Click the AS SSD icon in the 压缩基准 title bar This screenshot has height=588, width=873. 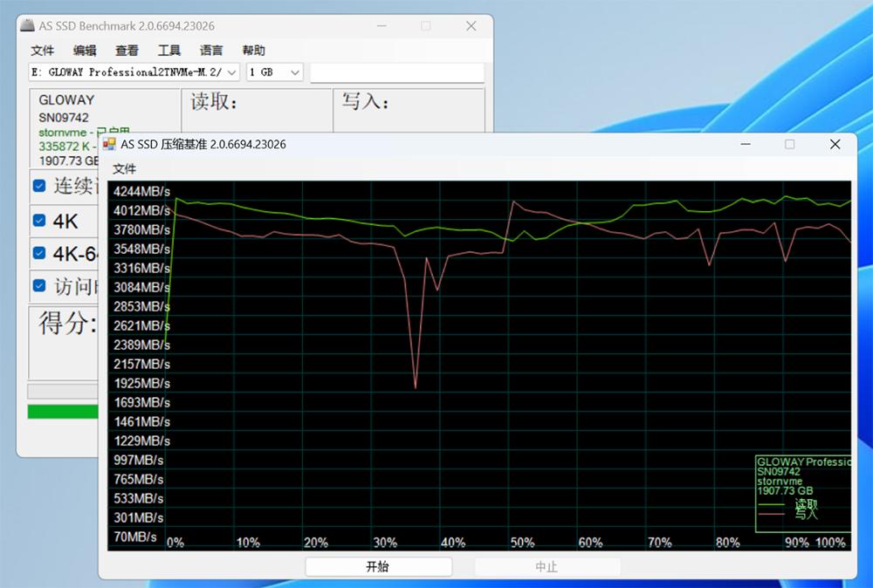(109, 144)
